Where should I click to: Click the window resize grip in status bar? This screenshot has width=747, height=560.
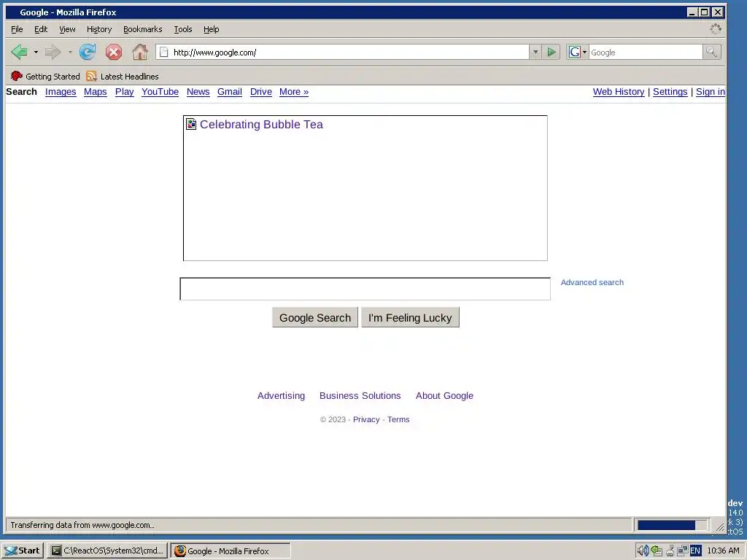point(719,526)
